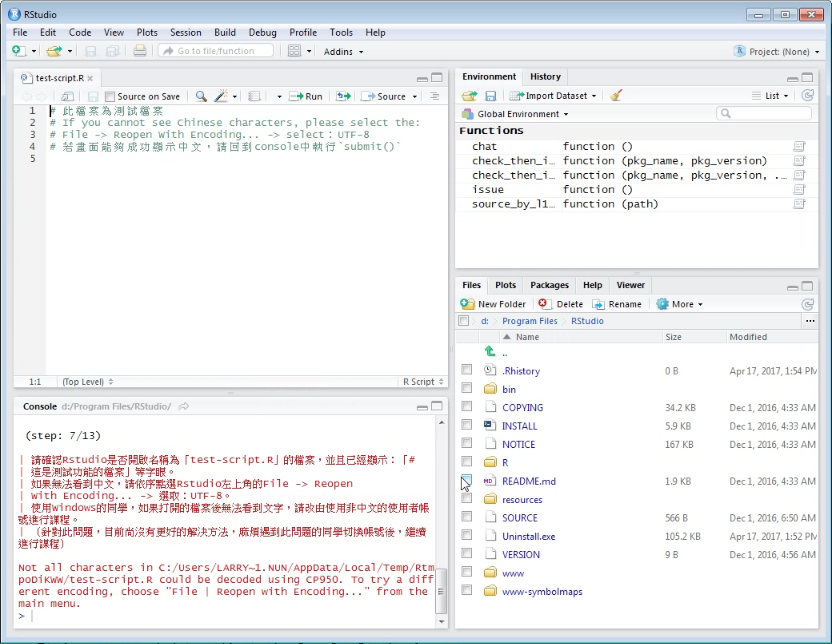Open the resources folder link
The width and height of the screenshot is (832, 644).
[x=522, y=500]
